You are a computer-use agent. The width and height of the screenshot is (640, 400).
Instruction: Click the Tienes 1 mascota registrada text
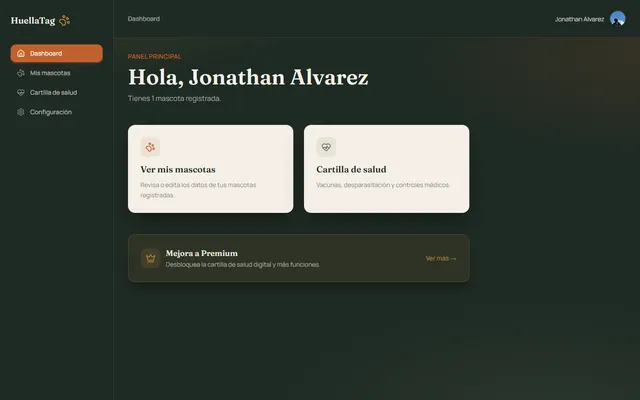click(x=174, y=98)
